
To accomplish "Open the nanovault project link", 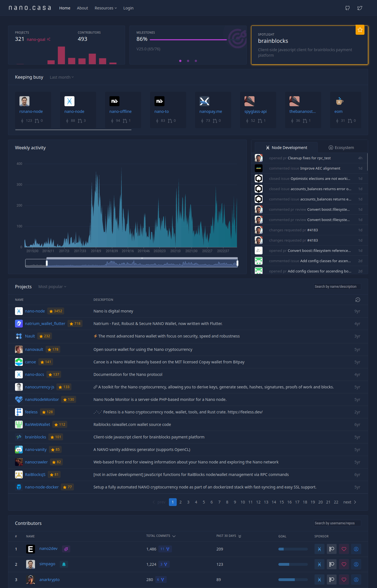I will [x=34, y=349].
